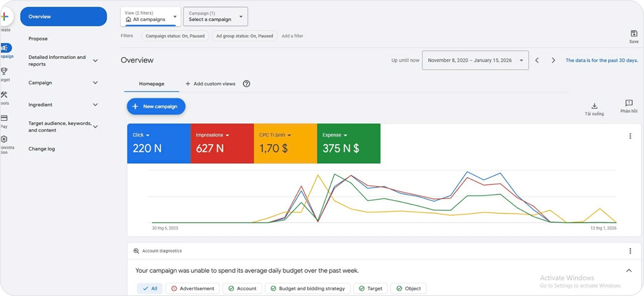
Task: Expand Detailed information and reports section
Action: [x=95, y=61]
